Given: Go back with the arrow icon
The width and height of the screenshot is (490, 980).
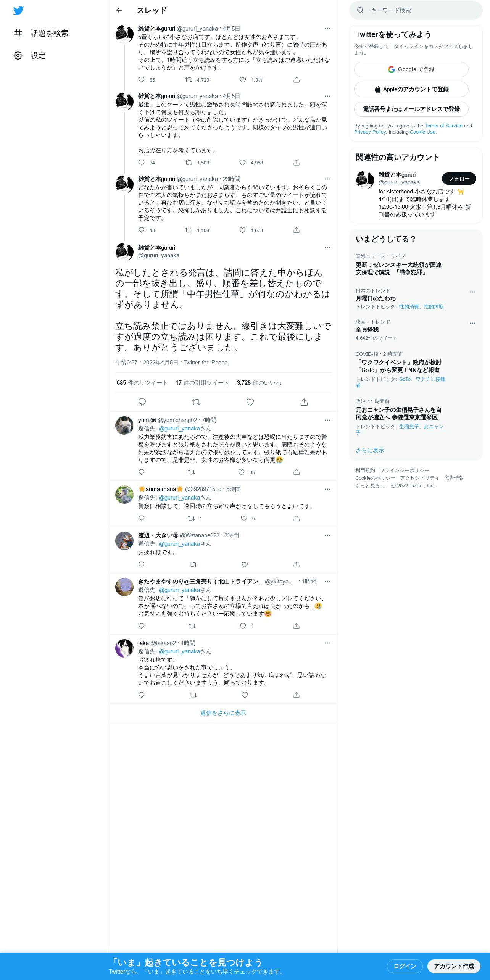Looking at the screenshot, I should [119, 10].
